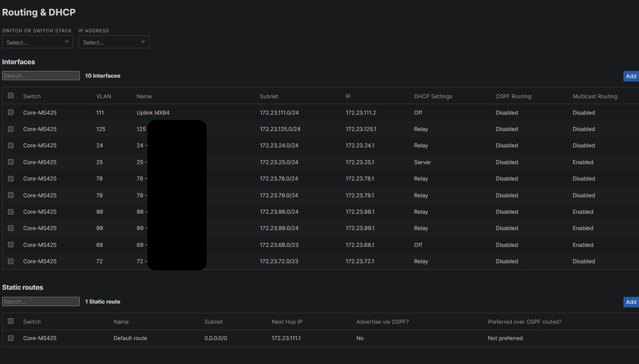Click the Relay setting for VLAN 78
This screenshot has width=639, height=364.
coord(421,178)
